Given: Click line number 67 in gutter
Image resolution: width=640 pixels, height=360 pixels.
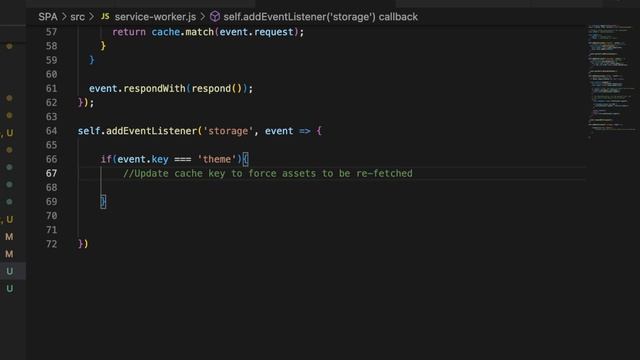Looking at the screenshot, I should point(51,173).
